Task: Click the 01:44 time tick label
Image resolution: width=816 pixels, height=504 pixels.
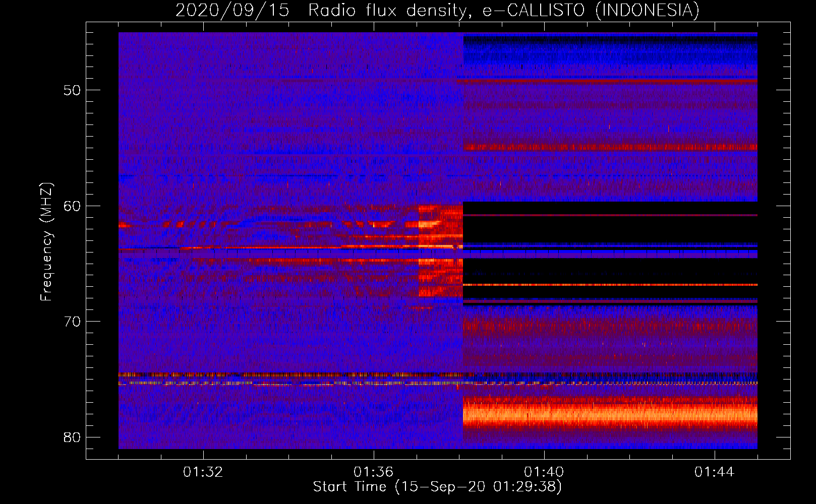Action: 715,472
